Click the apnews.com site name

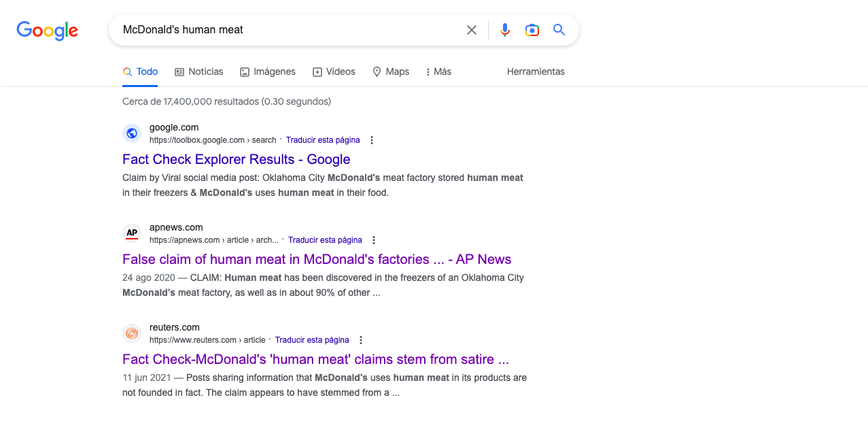pyautogui.click(x=176, y=227)
